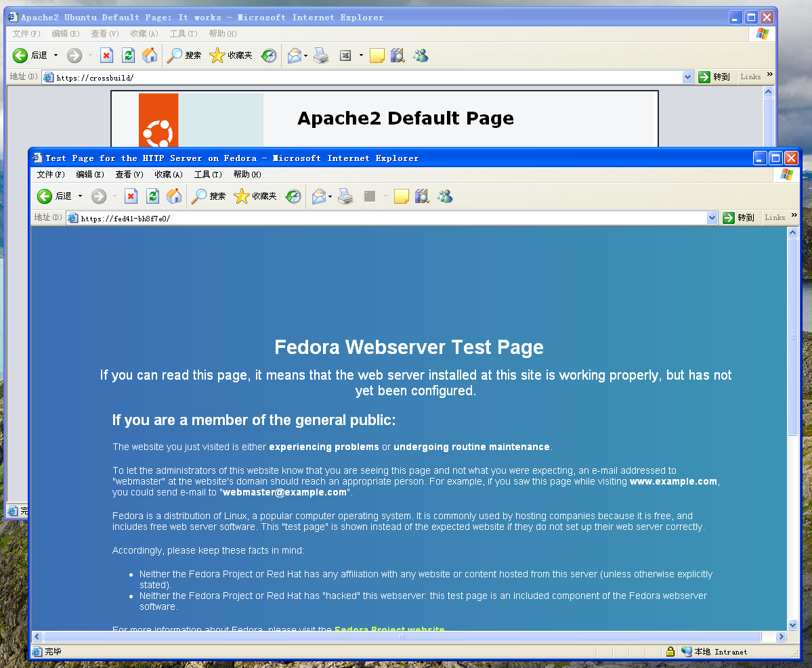The height and width of the screenshot is (668, 812).
Task: Open Favorites (收藏夹) in the Fedora window
Action: [255, 196]
